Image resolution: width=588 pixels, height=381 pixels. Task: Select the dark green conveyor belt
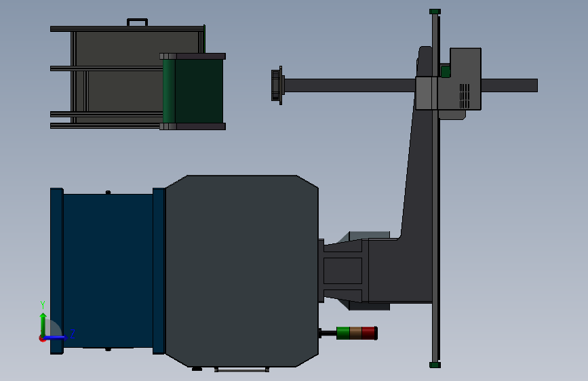point(193,91)
